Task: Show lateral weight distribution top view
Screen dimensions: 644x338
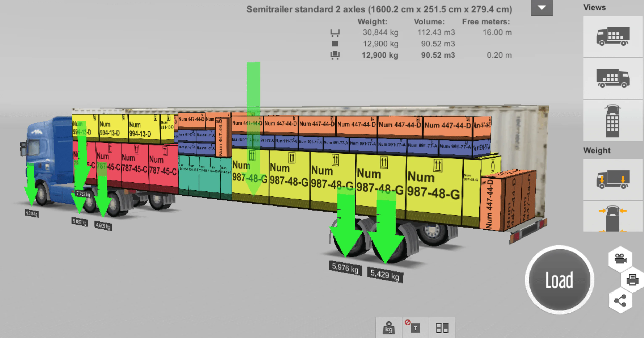Action: point(613,216)
